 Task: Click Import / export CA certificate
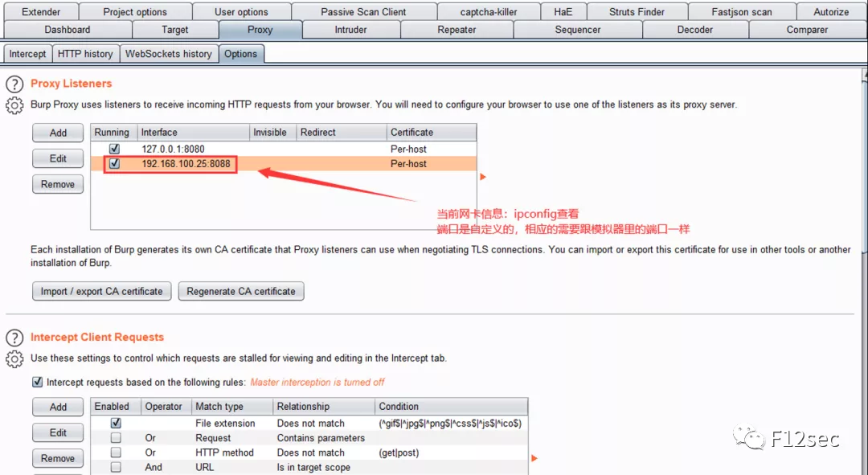point(102,291)
